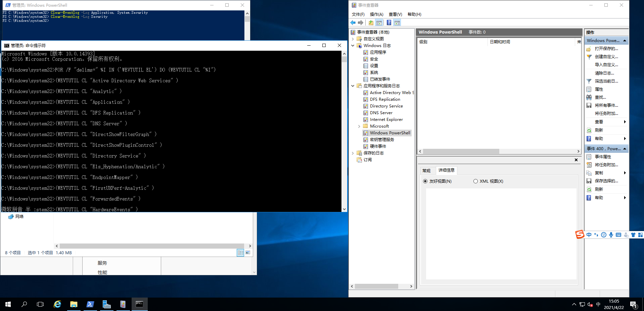Select the friendly view radio button
This screenshot has height=311, width=644.
[425, 181]
